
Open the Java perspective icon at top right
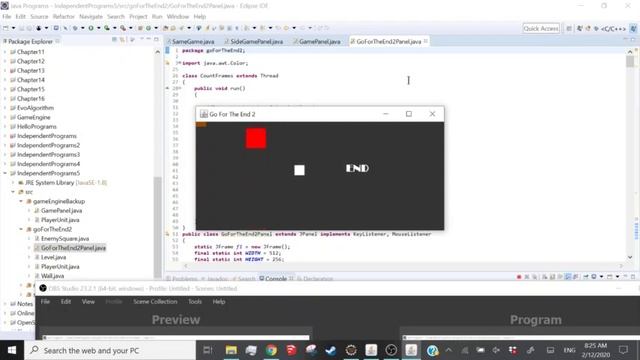pyautogui.click(x=633, y=29)
